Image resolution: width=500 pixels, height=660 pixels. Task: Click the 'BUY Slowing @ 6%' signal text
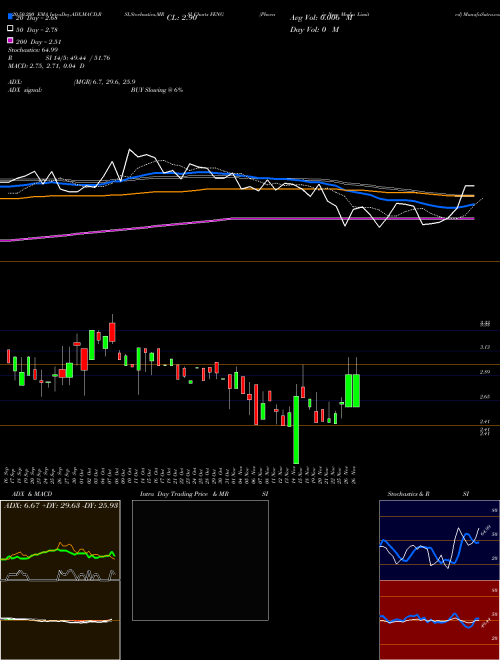tap(157, 90)
